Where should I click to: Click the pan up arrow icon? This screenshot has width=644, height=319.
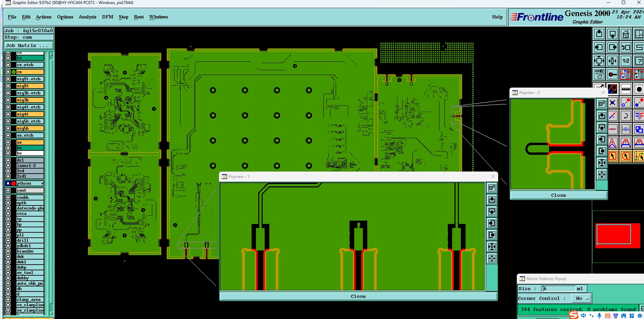(x=599, y=34)
